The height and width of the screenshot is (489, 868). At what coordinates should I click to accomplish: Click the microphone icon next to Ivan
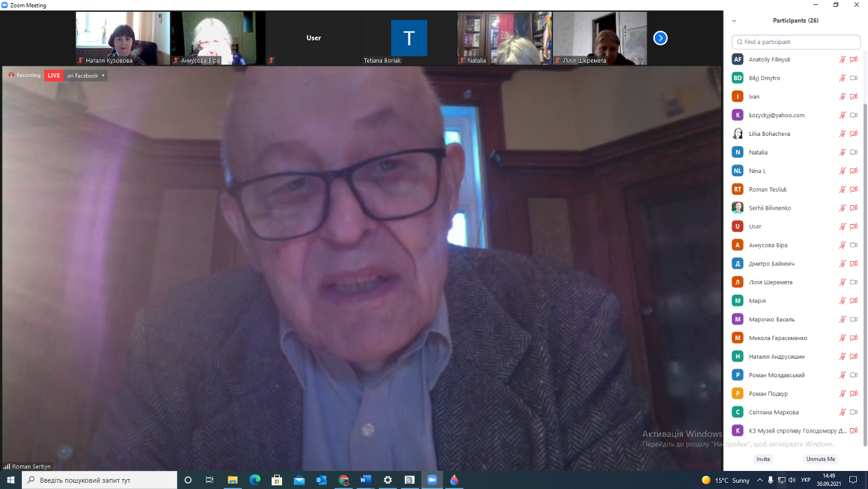(843, 97)
